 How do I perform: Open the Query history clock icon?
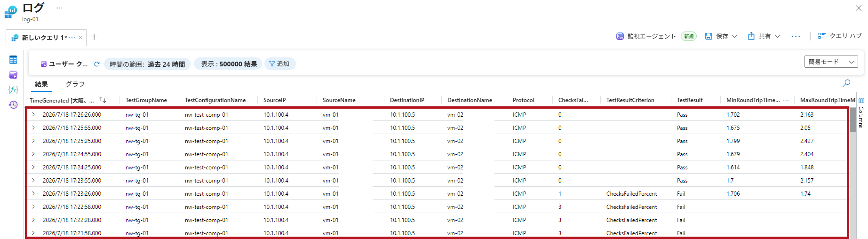tap(13, 104)
